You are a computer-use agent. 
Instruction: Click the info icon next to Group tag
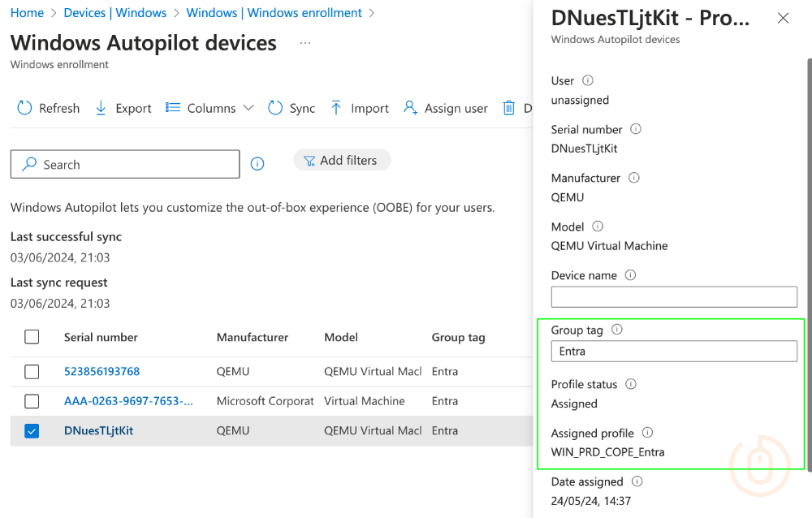pos(616,330)
